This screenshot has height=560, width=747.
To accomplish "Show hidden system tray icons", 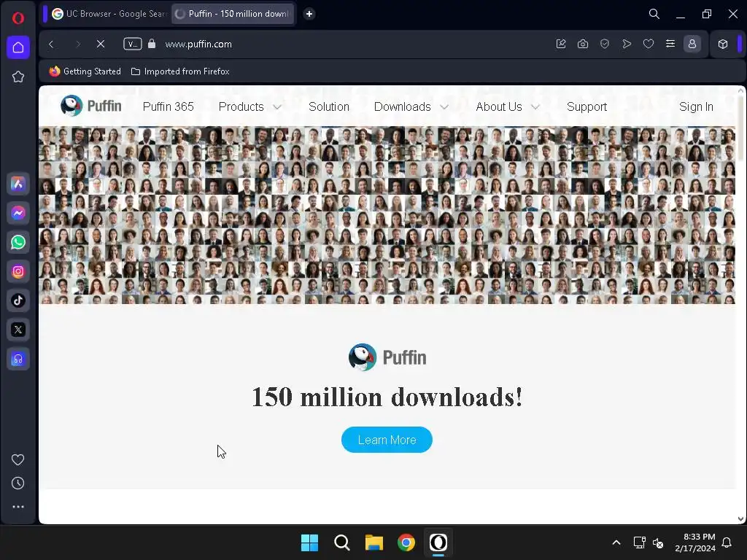I will coord(616,542).
